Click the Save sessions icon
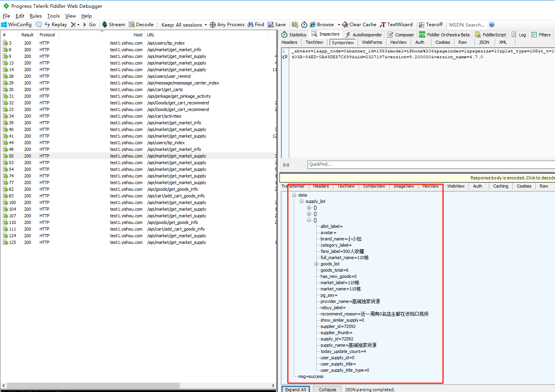The height and width of the screenshot is (392, 555). click(x=277, y=25)
